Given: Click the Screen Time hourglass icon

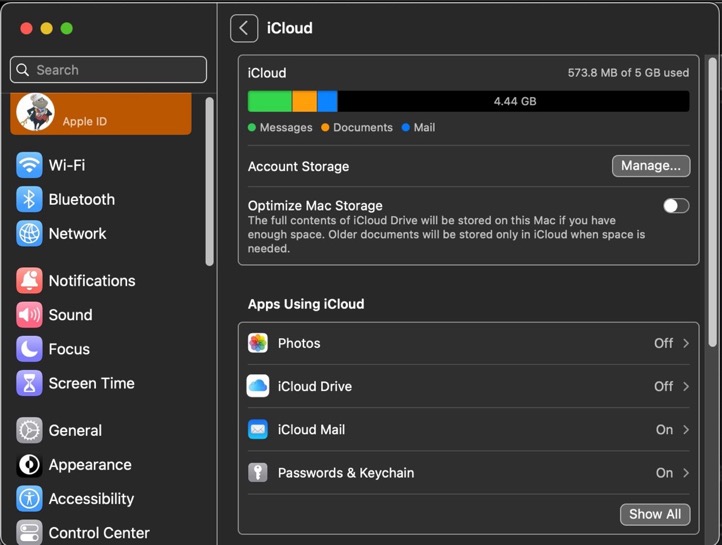Looking at the screenshot, I should (x=29, y=383).
